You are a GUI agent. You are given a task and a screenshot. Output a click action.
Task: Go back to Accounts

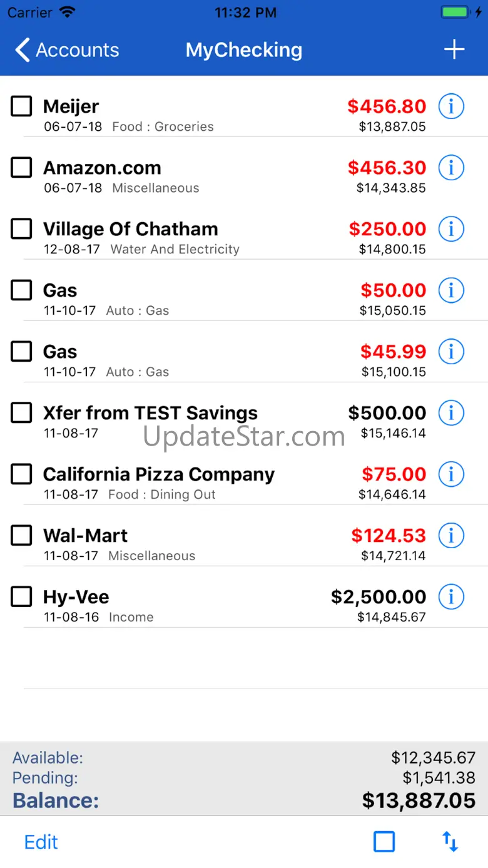pyautogui.click(x=66, y=50)
